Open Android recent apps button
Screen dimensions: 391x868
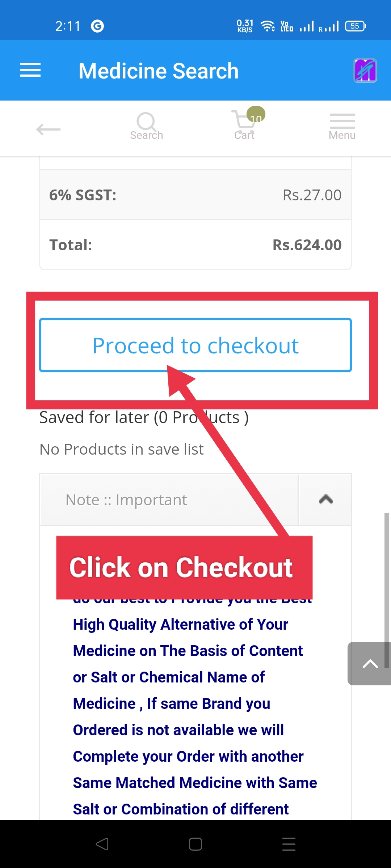[289, 844]
